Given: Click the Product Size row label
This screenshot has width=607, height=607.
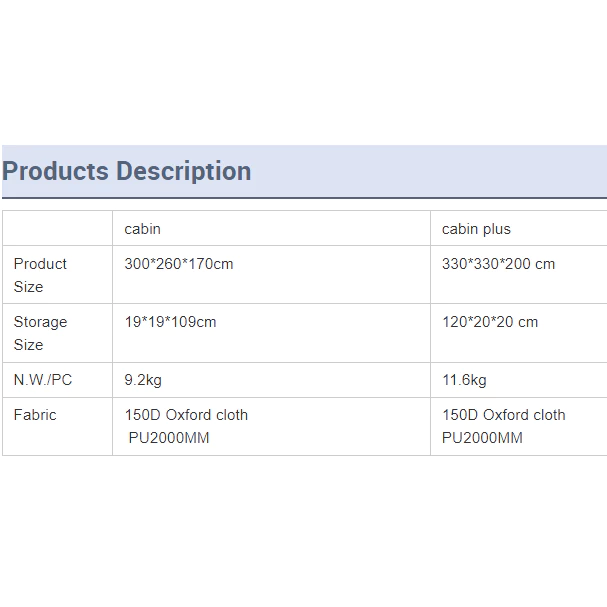Looking at the screenshot, I should click(40, 275).
